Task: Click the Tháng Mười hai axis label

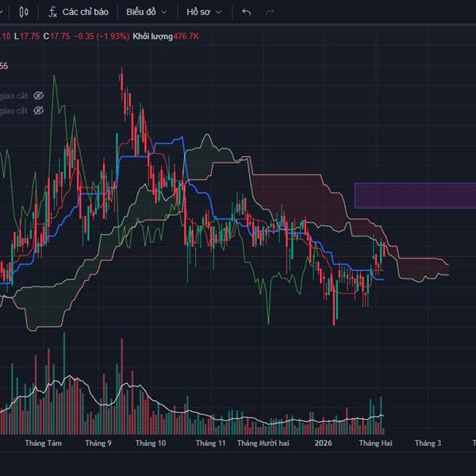Action: coord(263,443)
